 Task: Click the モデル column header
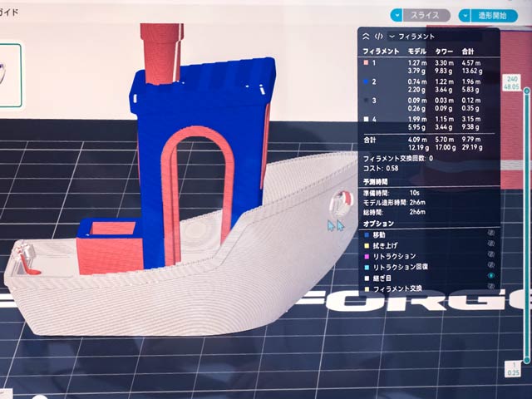(417, 52)
